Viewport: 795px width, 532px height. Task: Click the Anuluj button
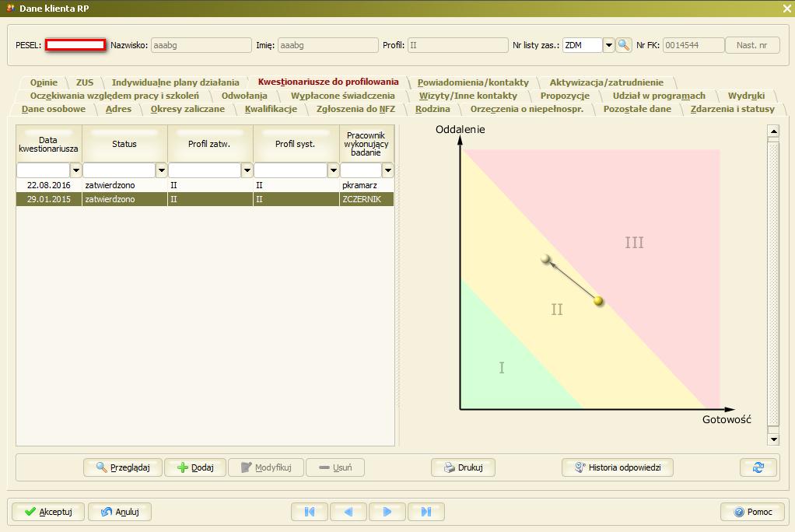click(120, 512)
